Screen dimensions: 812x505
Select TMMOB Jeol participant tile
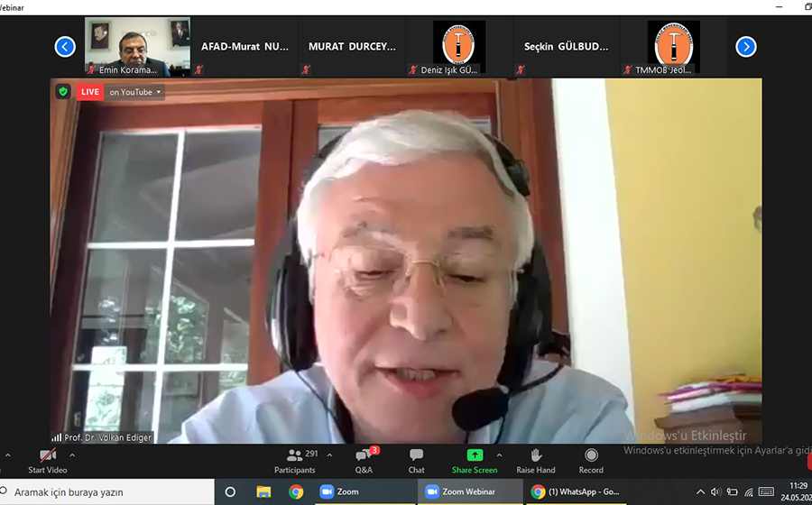pos(673,47)
